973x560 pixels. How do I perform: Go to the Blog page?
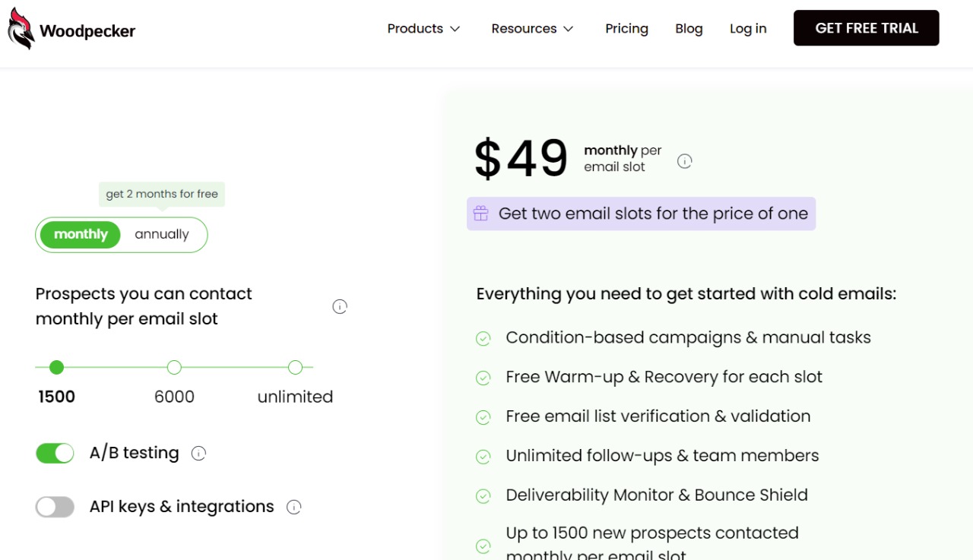click(x=689, y=29)
